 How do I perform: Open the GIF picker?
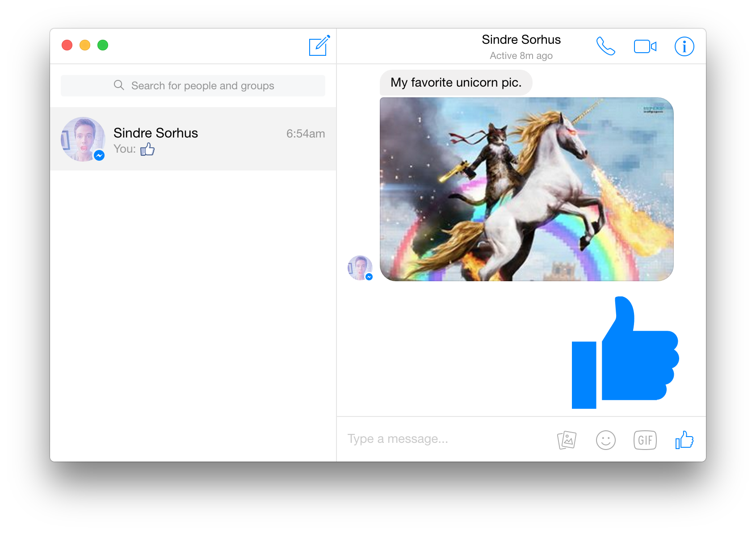[x=645, y=440]
